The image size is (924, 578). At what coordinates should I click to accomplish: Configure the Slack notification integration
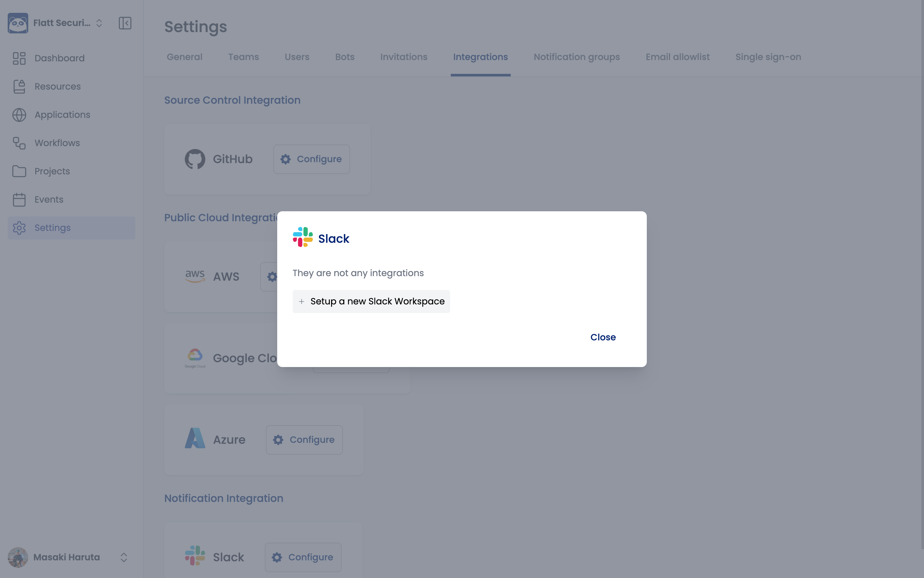click(x=303, y=557)
